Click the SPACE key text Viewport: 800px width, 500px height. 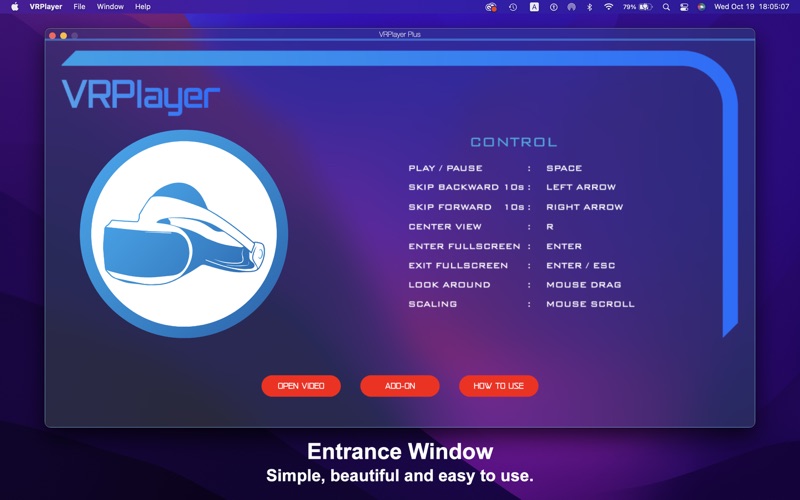click(564, 168)
